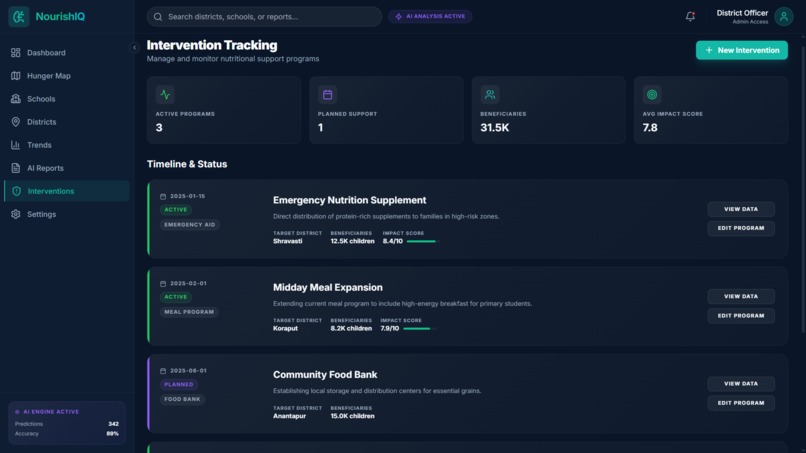Edit the Community Food Bank program
The width and height of the screenshot is (806, 453).
pos(741,403)
